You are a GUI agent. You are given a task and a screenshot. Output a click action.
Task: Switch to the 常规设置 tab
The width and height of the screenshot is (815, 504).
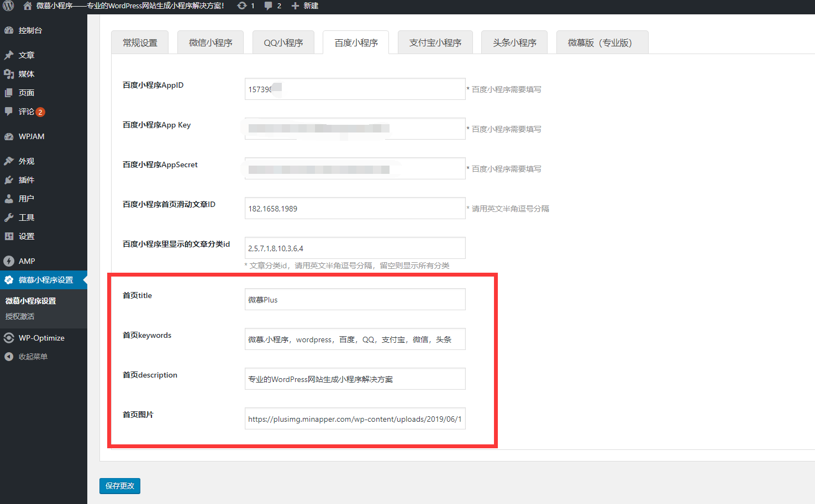pyautogui.click(x=140, y=43)
